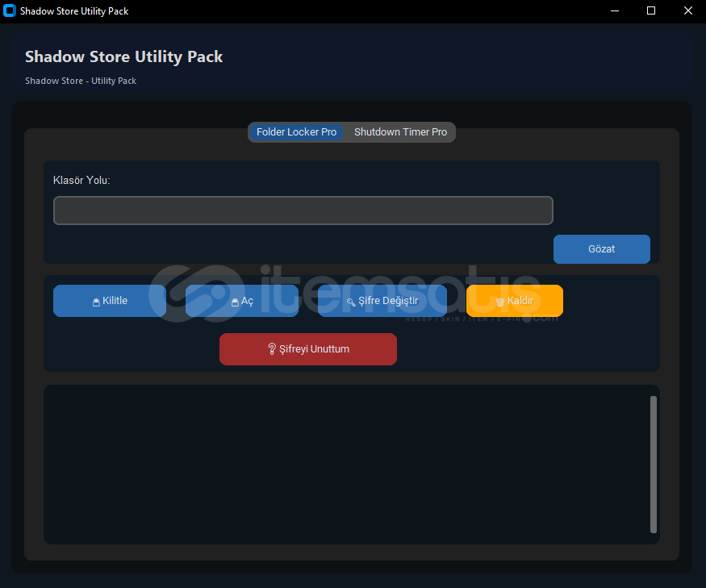Focus the Klasör Yolu path input field
This screenshot has width=706, height=588.
(303, 211)
